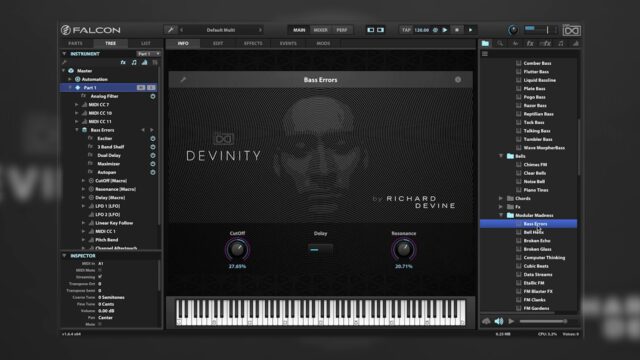
Task: Toggle power of the Autopan effect
Action: point(153,172)
